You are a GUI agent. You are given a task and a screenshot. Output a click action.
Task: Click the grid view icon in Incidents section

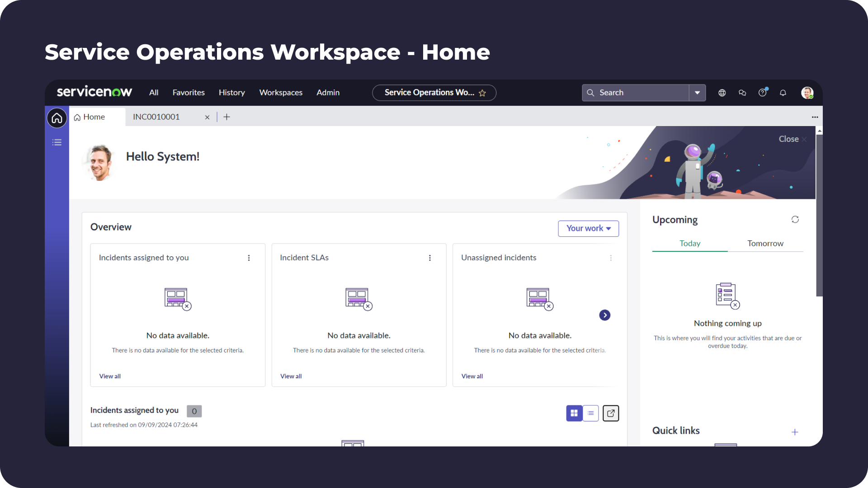coord(574,413)
